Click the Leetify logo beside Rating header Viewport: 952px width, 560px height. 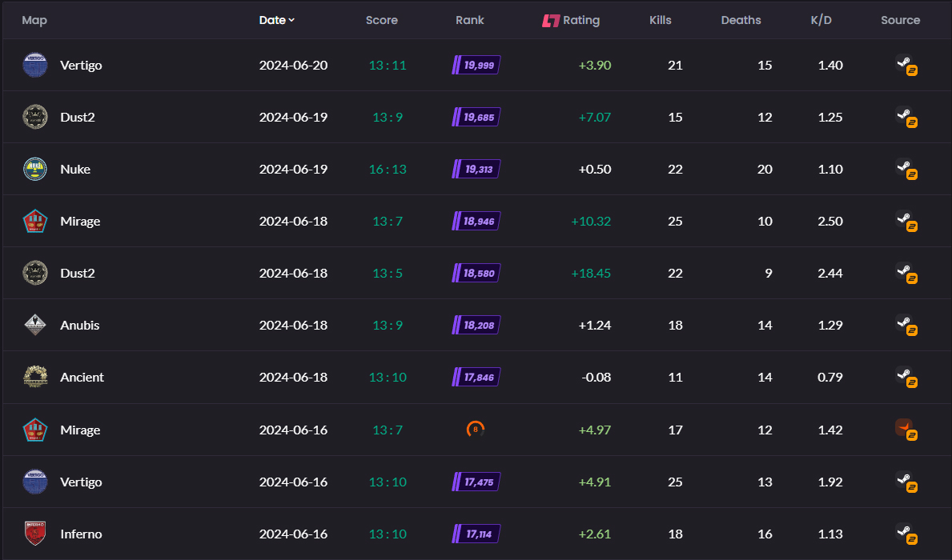point(550,21)
